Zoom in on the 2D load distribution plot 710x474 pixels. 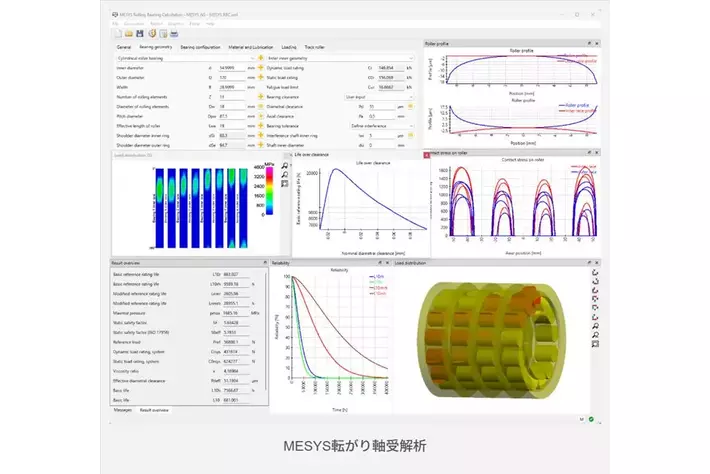point(285,166)
